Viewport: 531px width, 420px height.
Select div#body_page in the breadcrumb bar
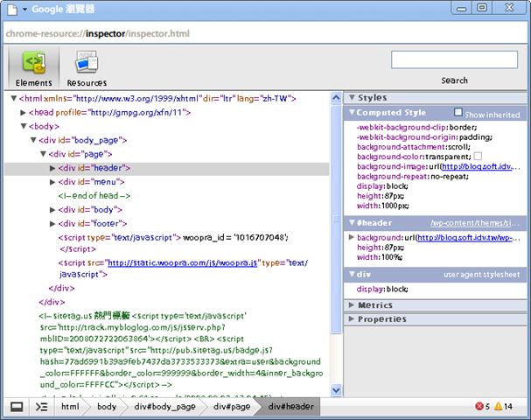(x=164, y=407)
